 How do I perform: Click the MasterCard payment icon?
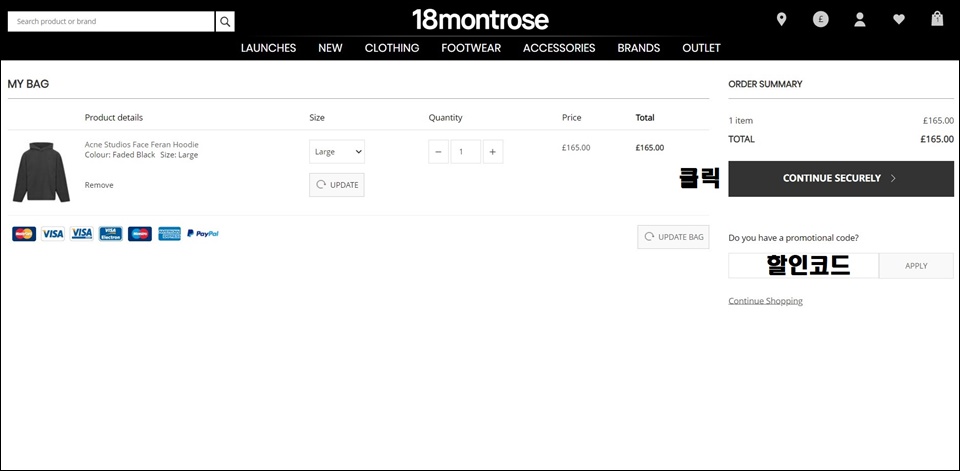point(24,233)
